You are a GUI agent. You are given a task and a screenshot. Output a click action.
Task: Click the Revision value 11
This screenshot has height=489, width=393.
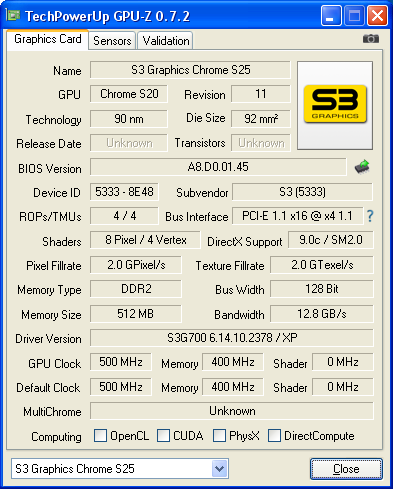[261, 94]
